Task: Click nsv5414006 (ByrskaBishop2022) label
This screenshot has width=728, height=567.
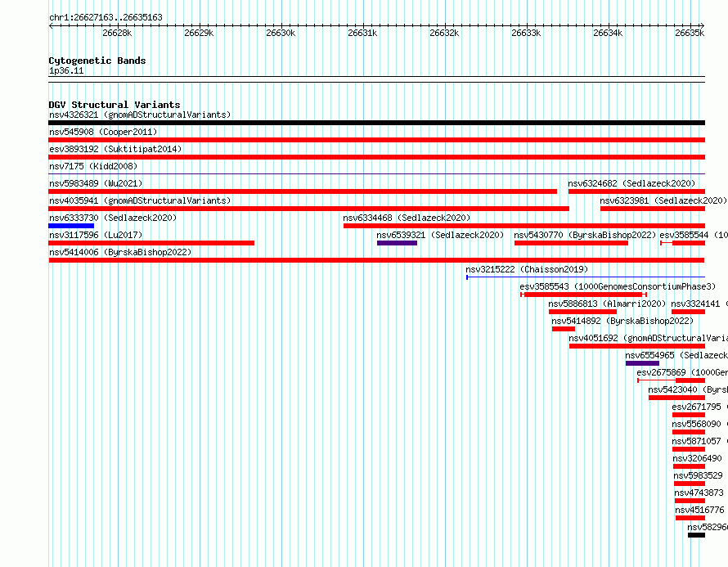Action: [x=120, y=252]
